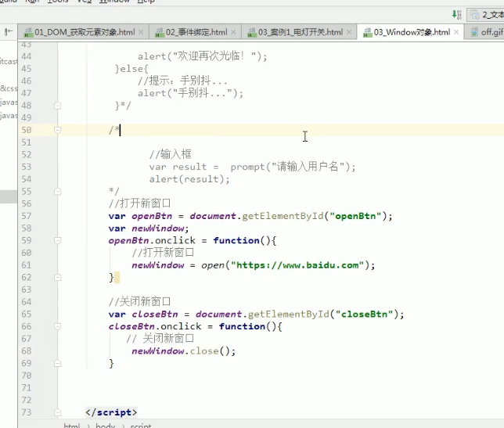Click the script breadcrumb
504x428 pixels.
pos(141,425)
